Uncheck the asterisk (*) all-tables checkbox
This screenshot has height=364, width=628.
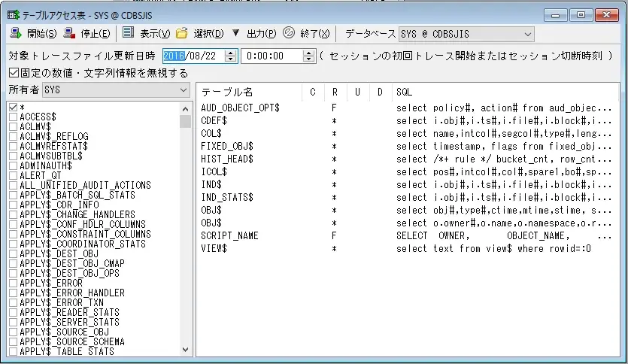[x=14, y=108]
